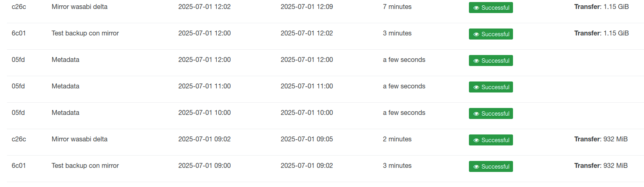This screenshot has width=644, height=187.
Task: Select Transfer 1.15 GiB of Mirror wasabi delta
Action: coord(602,7)
